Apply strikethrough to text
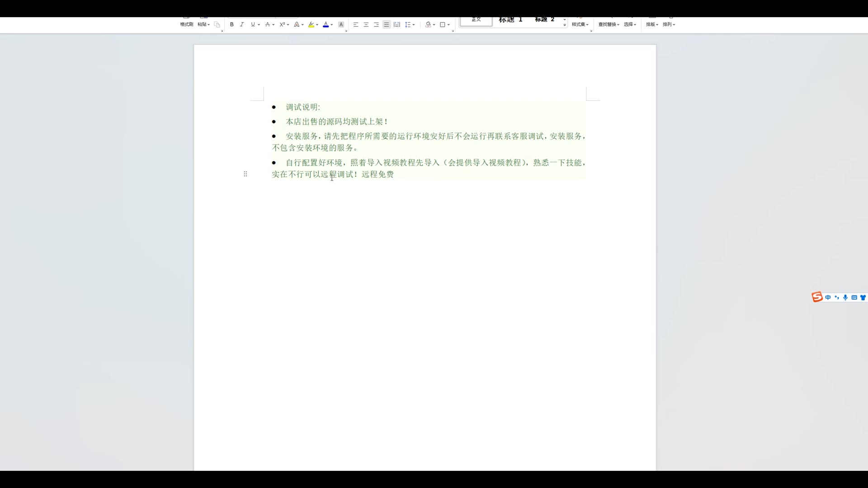Image resolution: width=868 pixels, height=488 pixels. point(268,24)
